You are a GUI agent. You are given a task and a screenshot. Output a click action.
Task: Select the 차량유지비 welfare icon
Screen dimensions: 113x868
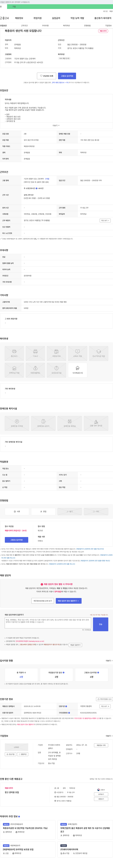tap(56, 353)
